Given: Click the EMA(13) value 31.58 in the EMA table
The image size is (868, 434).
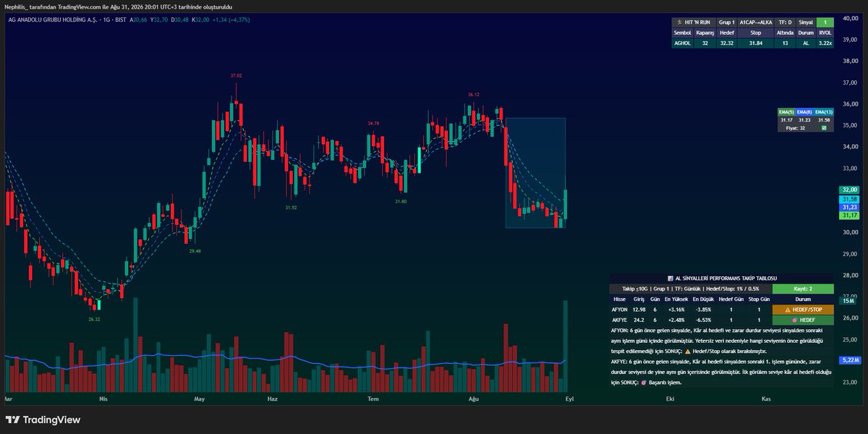Looking at the screenshot, I should click(x=823, y=120).
